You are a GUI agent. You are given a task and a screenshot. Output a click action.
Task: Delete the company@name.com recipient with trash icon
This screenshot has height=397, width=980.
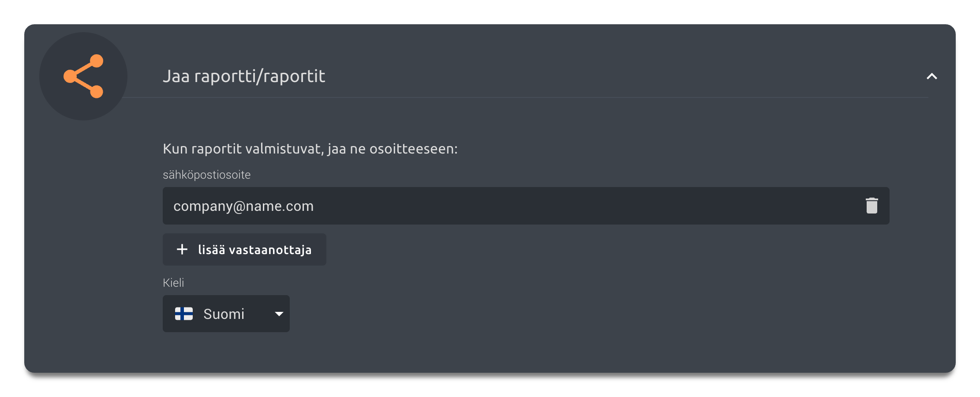click(x=872, y=206)
